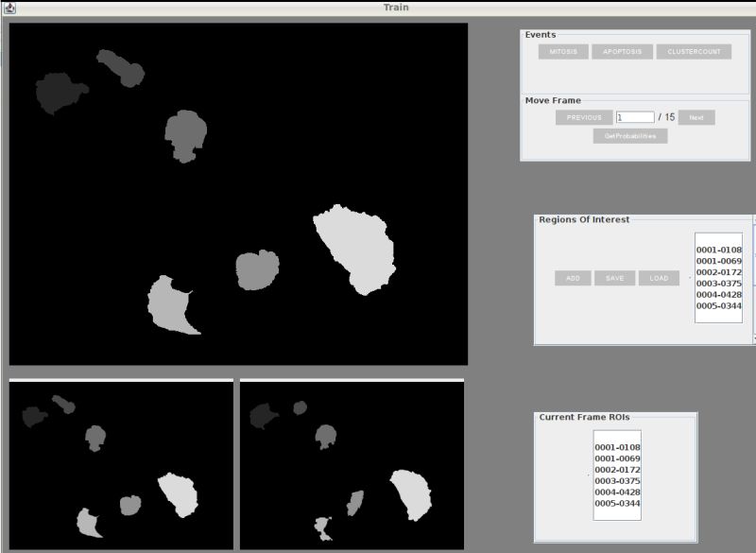Click ADD in the Regions Of Interest panel
This screenshot has width=756, height=553.
point(574,278)
